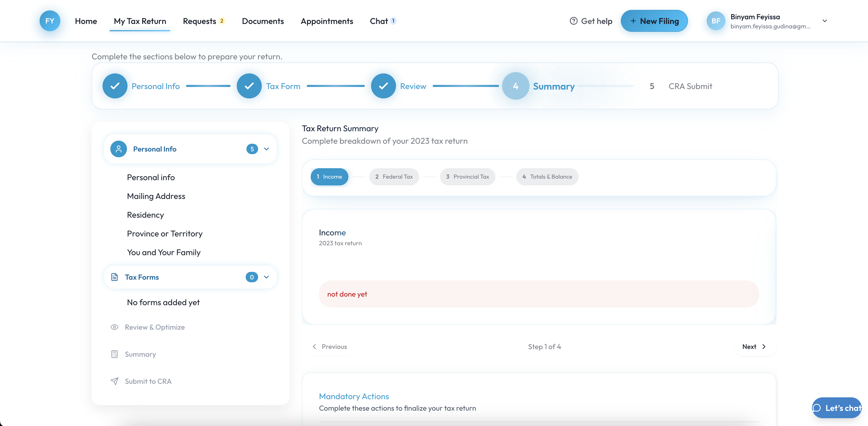Click the Personal Info person icon
Viewport: 868px width, 426px height.
coord(119,149)
